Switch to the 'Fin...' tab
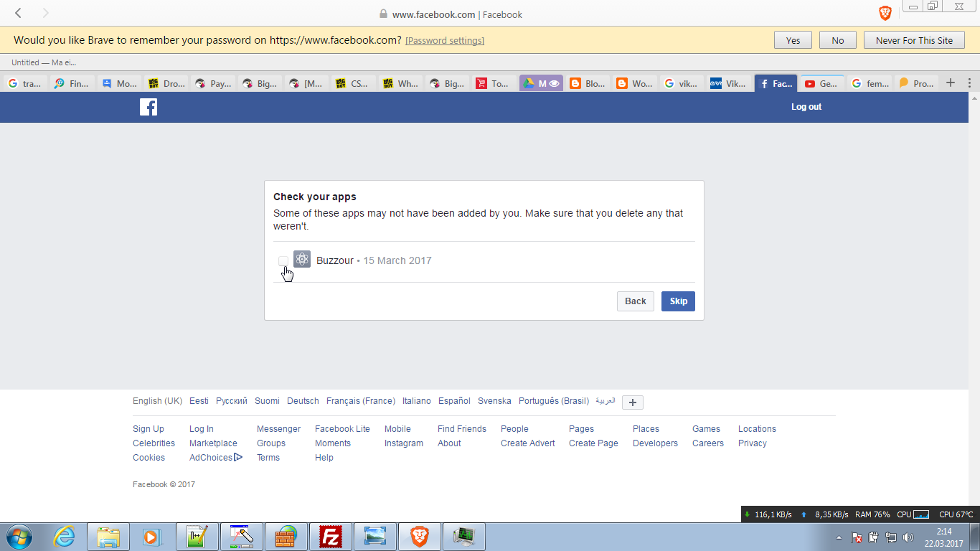 (72, 83)
